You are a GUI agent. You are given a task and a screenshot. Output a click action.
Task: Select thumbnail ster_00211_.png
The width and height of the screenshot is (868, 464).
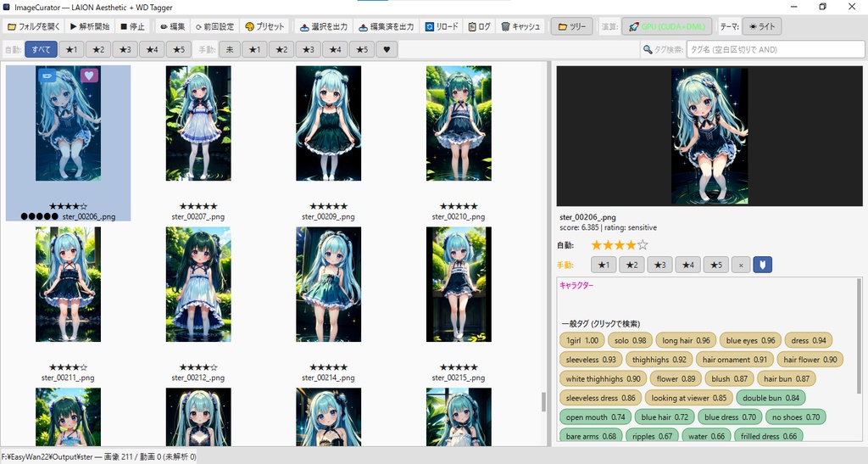(x=68, y=284)
